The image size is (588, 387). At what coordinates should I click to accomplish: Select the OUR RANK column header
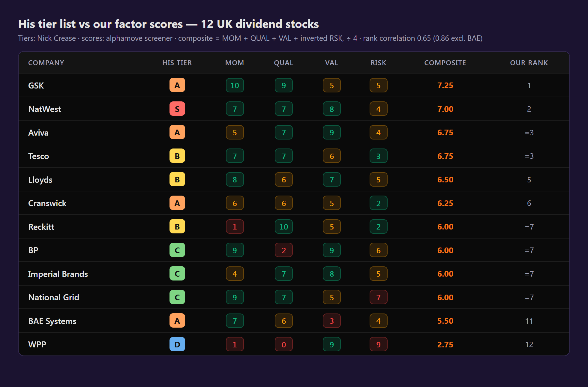[x=529, y=63]
